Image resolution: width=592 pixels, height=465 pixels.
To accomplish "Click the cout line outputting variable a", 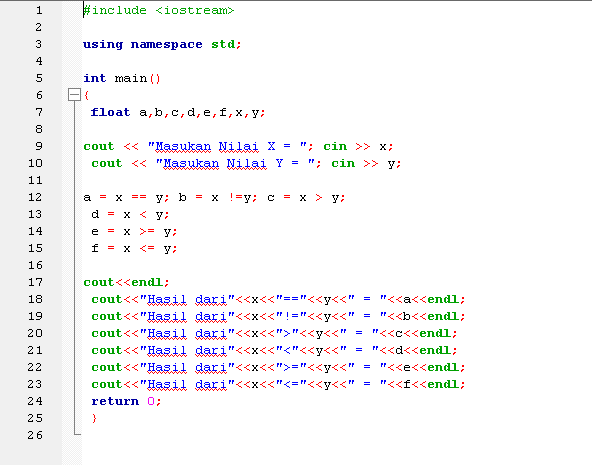I will pos(278,299).
